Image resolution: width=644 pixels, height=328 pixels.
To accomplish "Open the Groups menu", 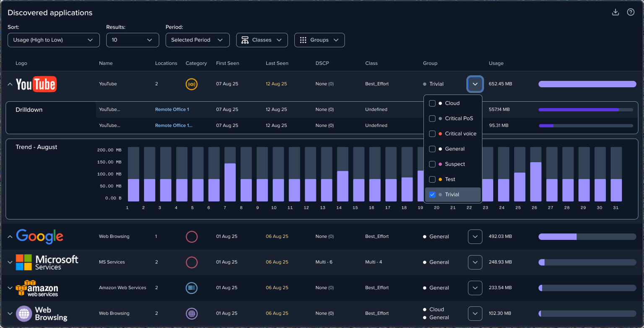I will pyautogui.click(x=319, y=40).
